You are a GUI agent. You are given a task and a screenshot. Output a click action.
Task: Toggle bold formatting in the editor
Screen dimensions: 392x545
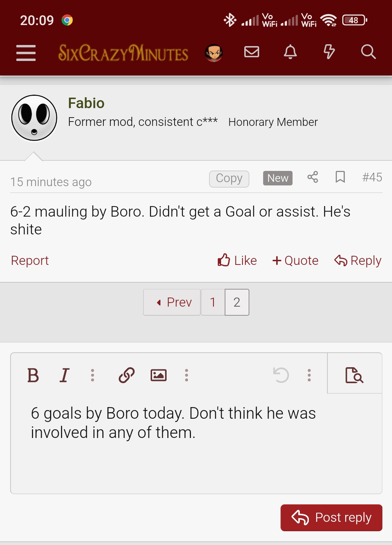(33, 375)
